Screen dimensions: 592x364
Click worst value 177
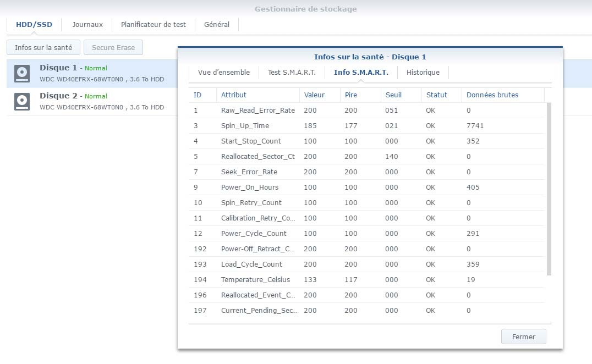[351, 126]
